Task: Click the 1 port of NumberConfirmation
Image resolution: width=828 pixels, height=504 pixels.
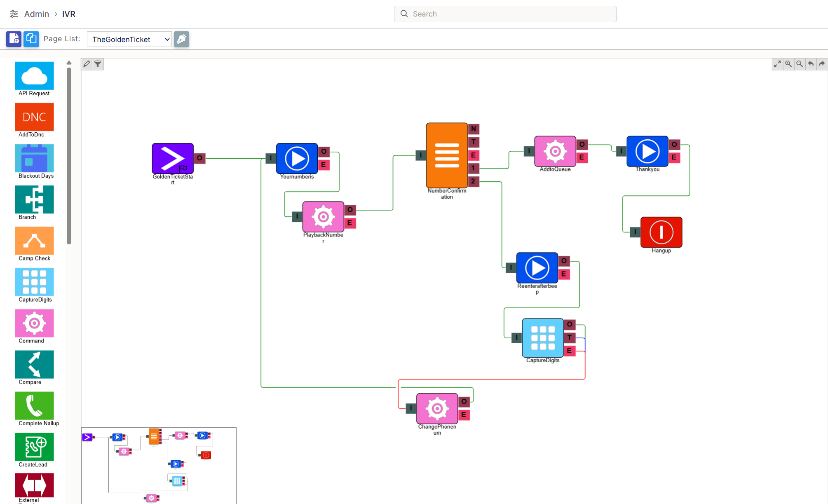Action: [474, 168]
